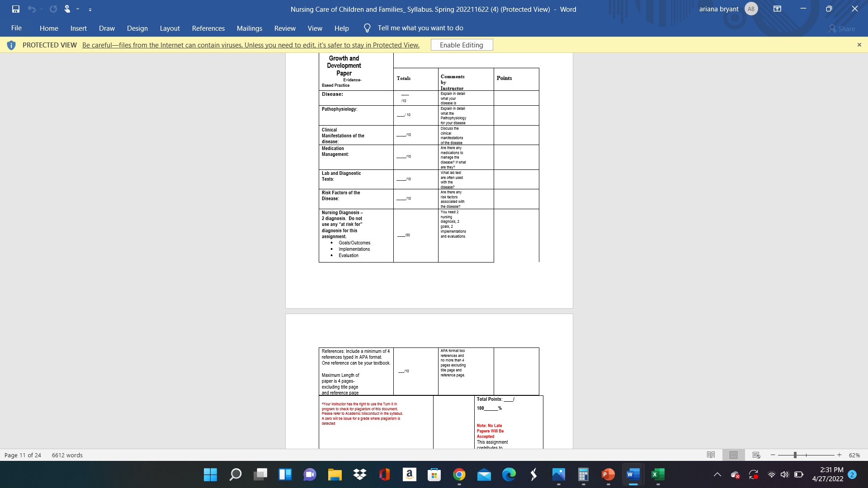Toggle the Touch/Mouse Mode icon

click(67, 9)
